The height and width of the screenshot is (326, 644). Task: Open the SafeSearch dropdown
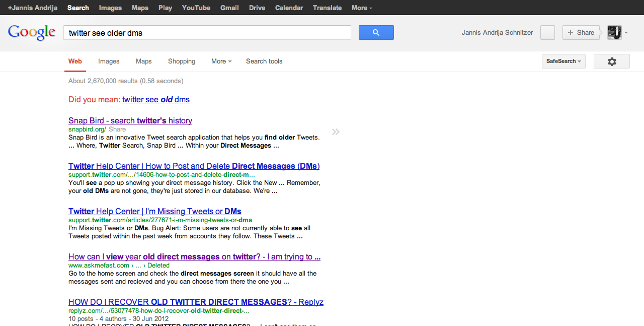click(563, 61)
